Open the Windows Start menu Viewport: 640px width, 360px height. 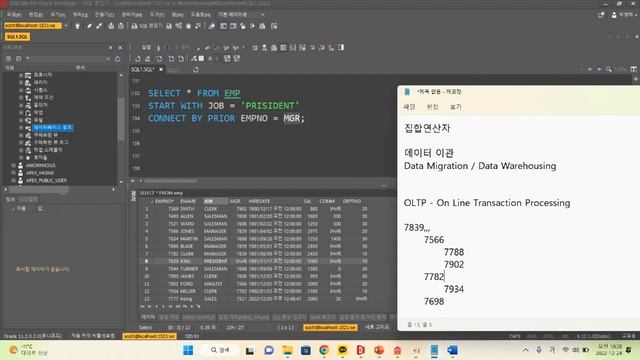click(x=188, y=350)
